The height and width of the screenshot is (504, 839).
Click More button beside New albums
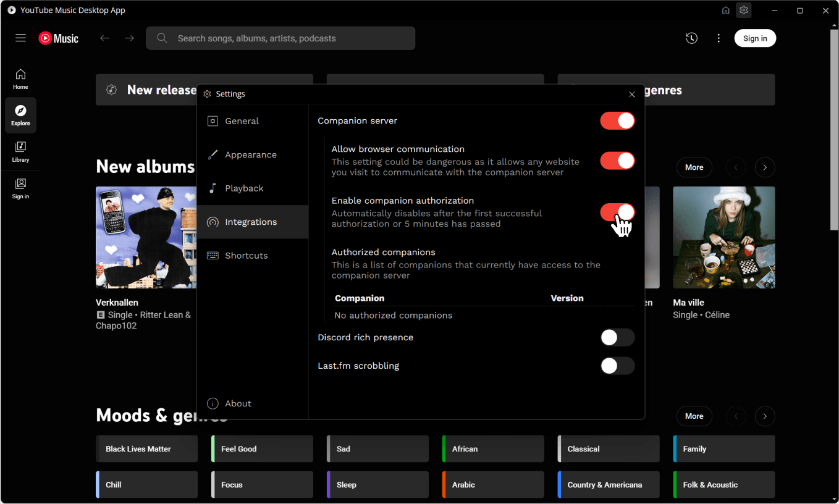[694, 167]
